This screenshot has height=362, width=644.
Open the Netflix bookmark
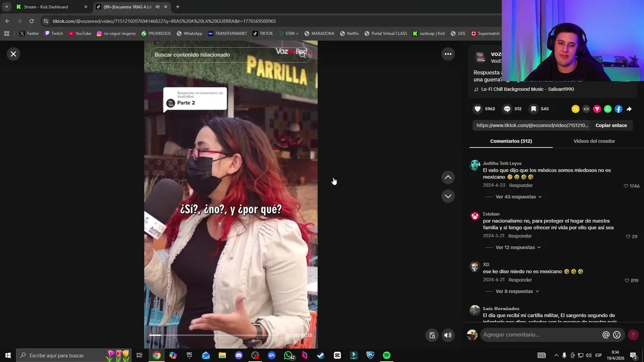click(x=349, y=34)
